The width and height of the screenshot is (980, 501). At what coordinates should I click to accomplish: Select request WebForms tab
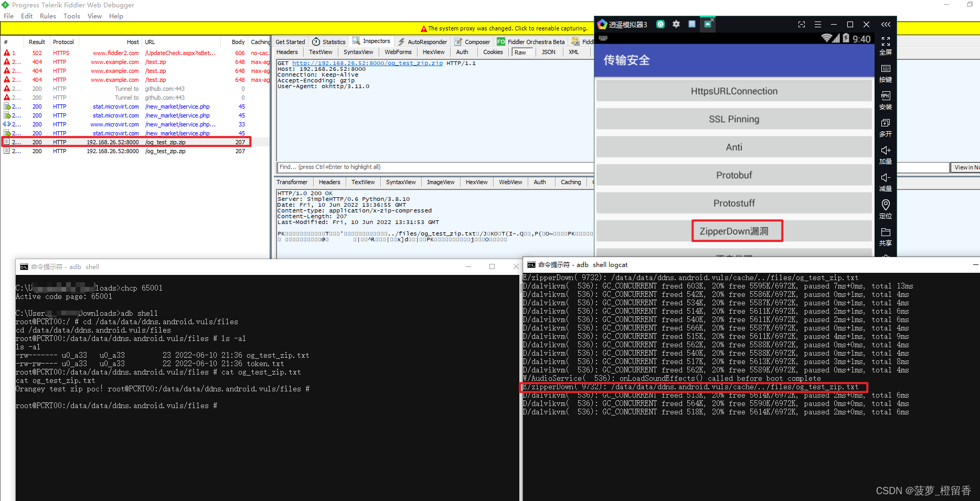tap(398, 52)
